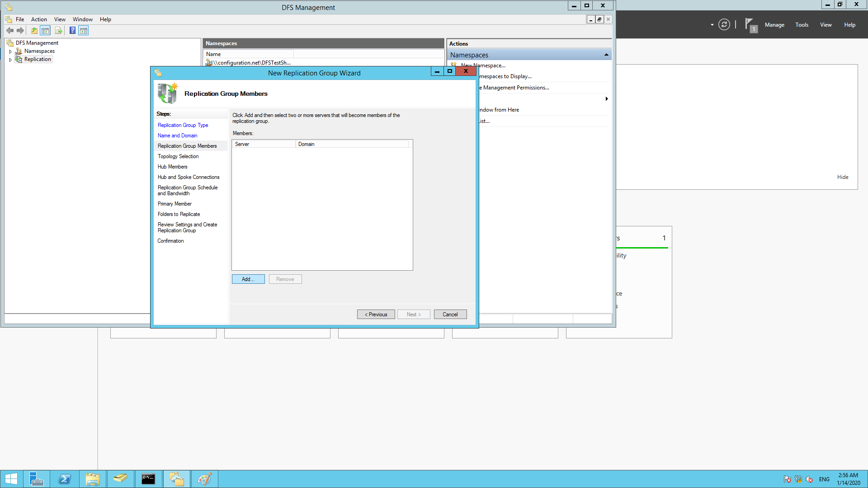Open the Window menu
868x488 pixels.
tap(83, 19)
